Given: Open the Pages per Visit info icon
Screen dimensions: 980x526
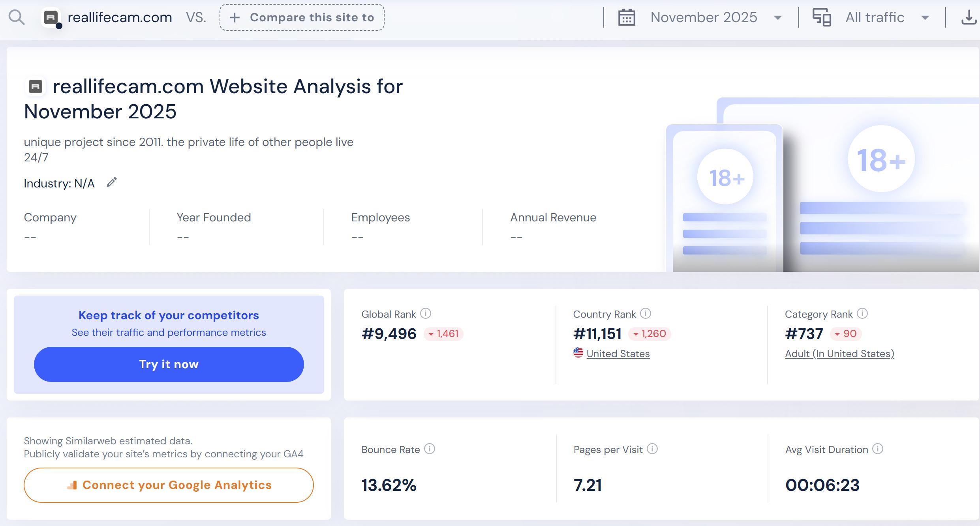Looking at the screenshot, I should tap(652, 449).
